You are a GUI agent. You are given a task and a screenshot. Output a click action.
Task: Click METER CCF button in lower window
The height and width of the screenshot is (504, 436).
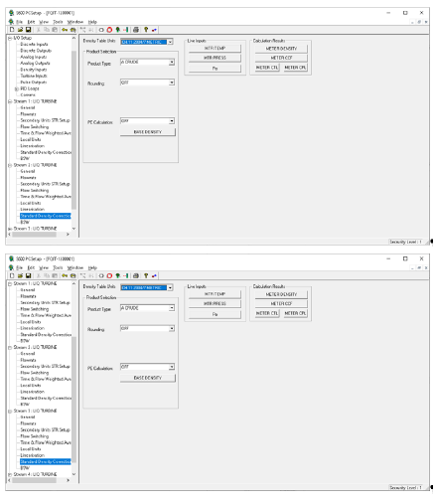click(x=281, y=304)
